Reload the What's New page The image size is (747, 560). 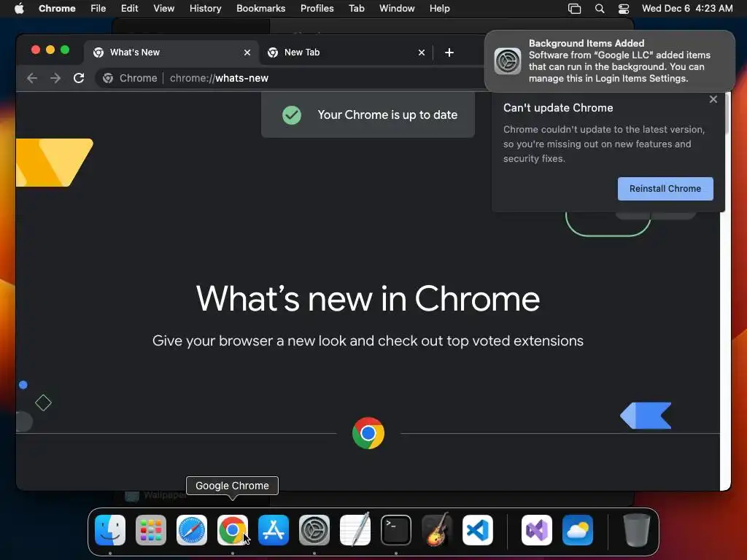coord(79,78)
